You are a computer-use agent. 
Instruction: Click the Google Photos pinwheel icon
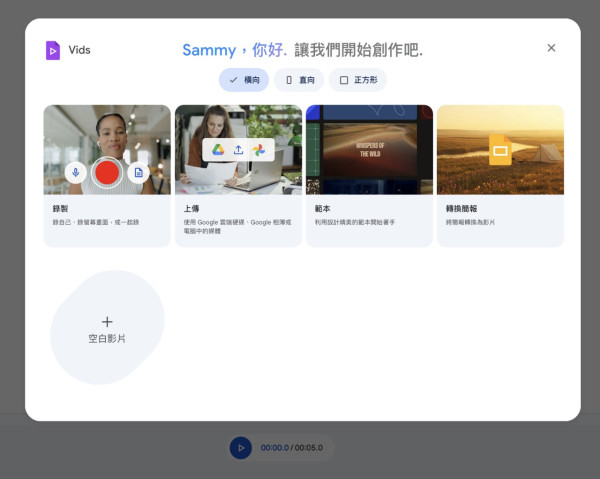pyautogui.click(x=259, y=150)
